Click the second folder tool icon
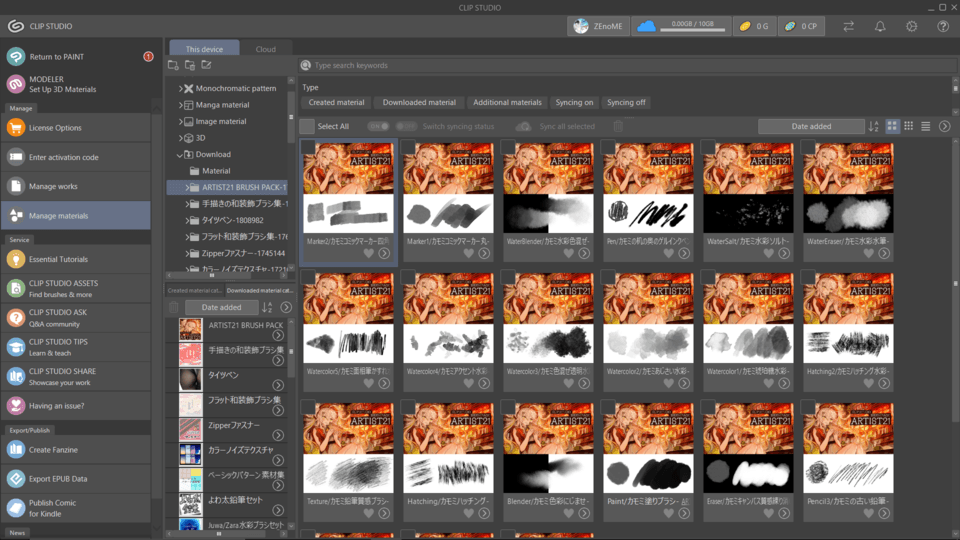This screenshot has width=960, height=540. click(190, 65)
